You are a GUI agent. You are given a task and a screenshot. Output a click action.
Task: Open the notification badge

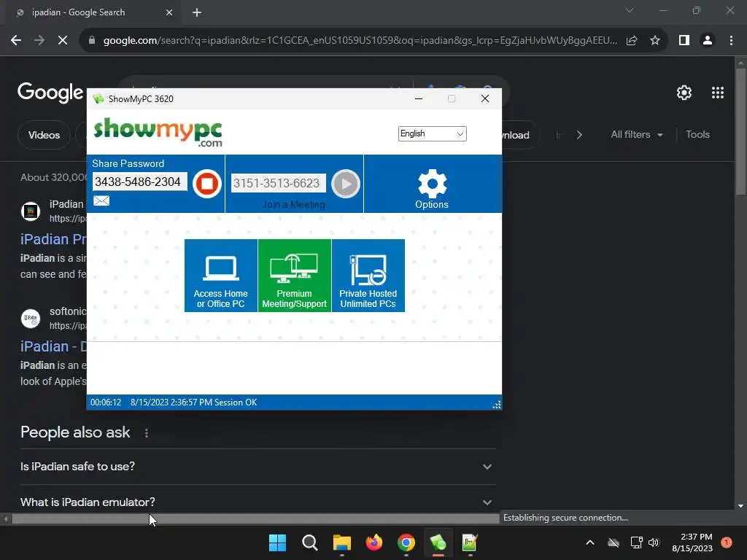726,542
